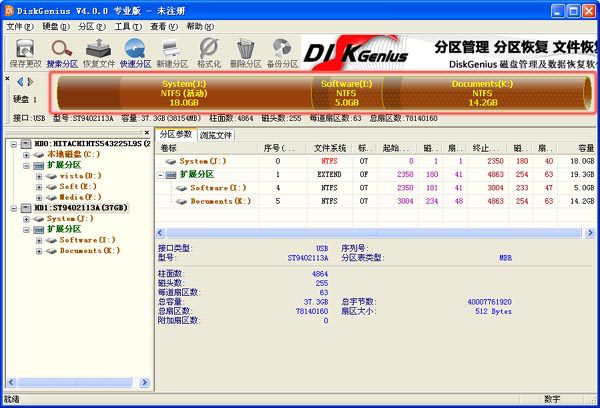Expand Software (I:) node in left tree
The width and height of the screenshot is (600, 408).
point(39,240)
